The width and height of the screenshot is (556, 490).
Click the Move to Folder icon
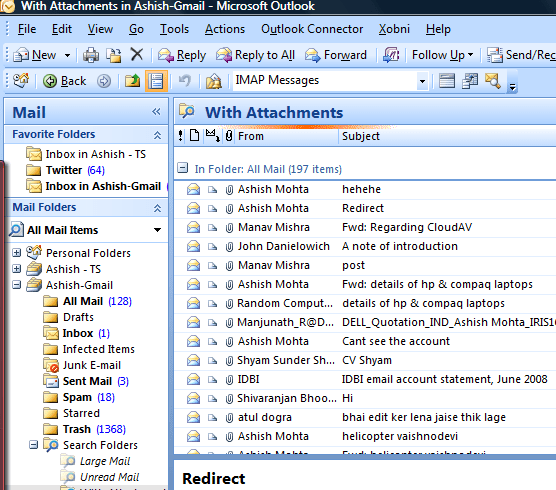113,55
